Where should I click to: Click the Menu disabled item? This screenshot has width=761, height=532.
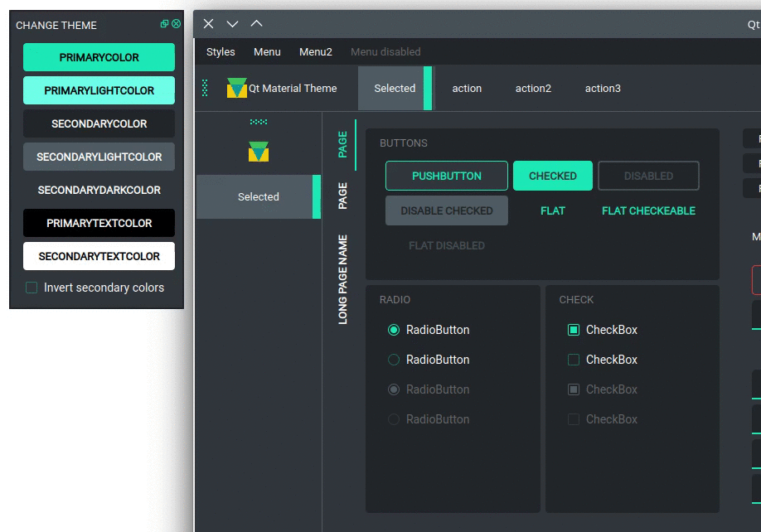click(x=385, y=51)
